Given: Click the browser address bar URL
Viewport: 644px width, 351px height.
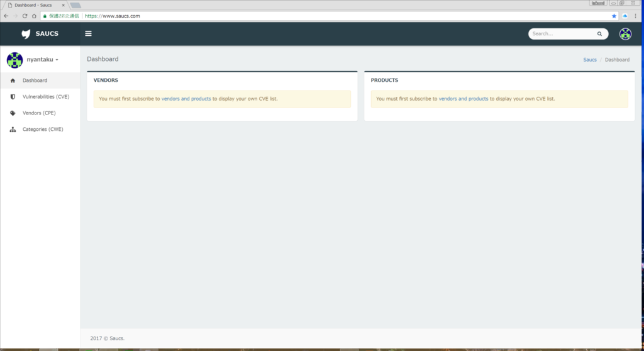Looking at the screenshot, I should (x=112, y=16).
